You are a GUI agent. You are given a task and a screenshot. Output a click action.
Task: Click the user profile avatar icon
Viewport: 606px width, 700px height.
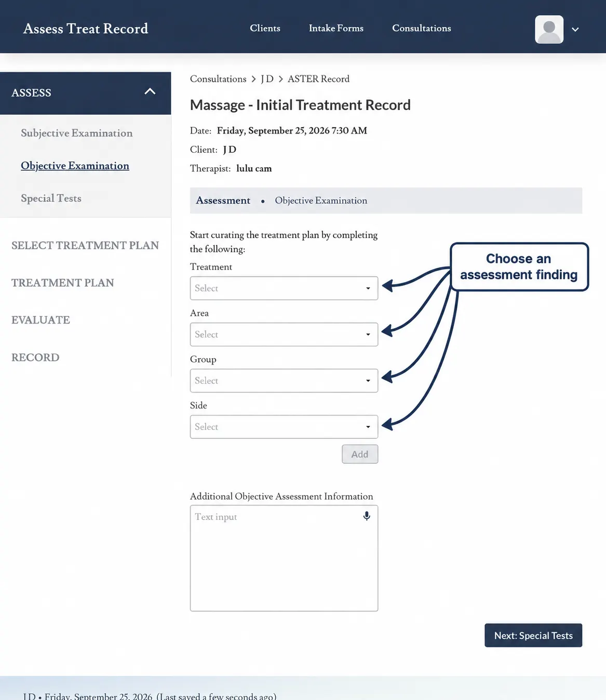point(549,29)
